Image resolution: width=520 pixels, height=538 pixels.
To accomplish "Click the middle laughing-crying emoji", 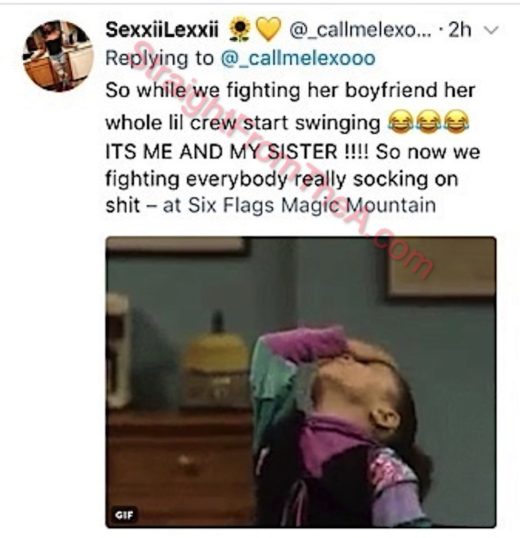I will [x=428, y=123].
